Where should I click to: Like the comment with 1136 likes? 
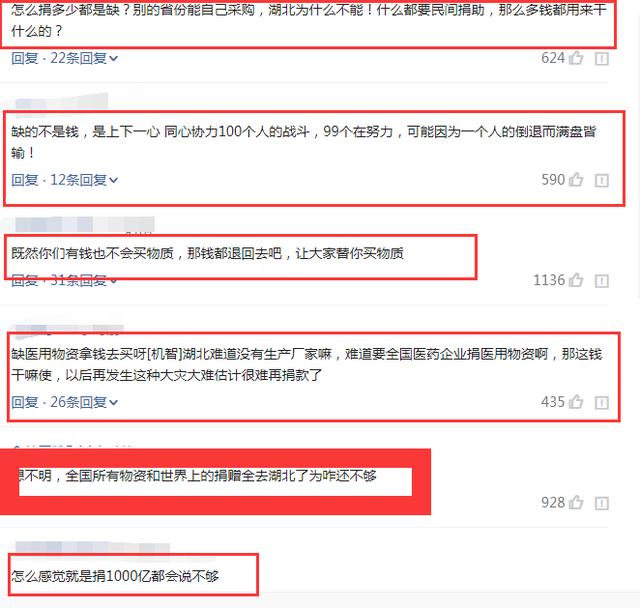[576, 280]
